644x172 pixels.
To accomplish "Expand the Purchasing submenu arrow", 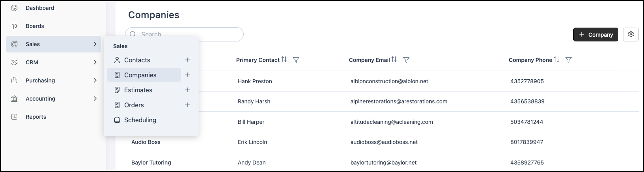I will coord(95,80).
